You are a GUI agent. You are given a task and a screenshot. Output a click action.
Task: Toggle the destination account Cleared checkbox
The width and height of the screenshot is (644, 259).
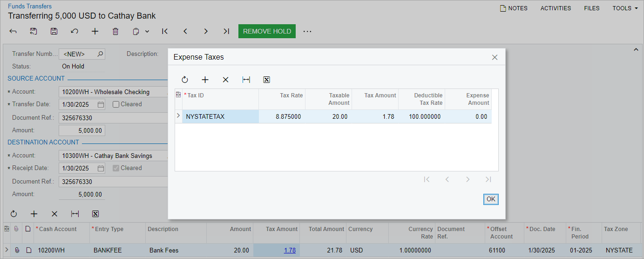click(x=116, y=168)
